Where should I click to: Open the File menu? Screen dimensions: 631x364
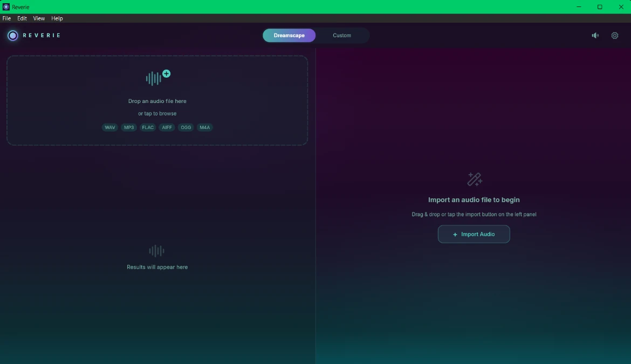pos(6,18)
